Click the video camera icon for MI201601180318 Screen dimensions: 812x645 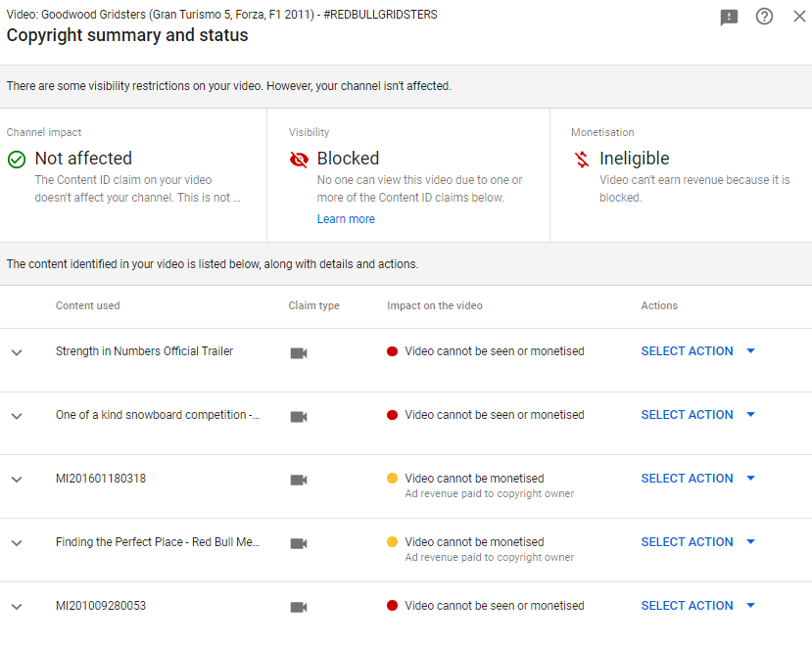coord(299,480)
